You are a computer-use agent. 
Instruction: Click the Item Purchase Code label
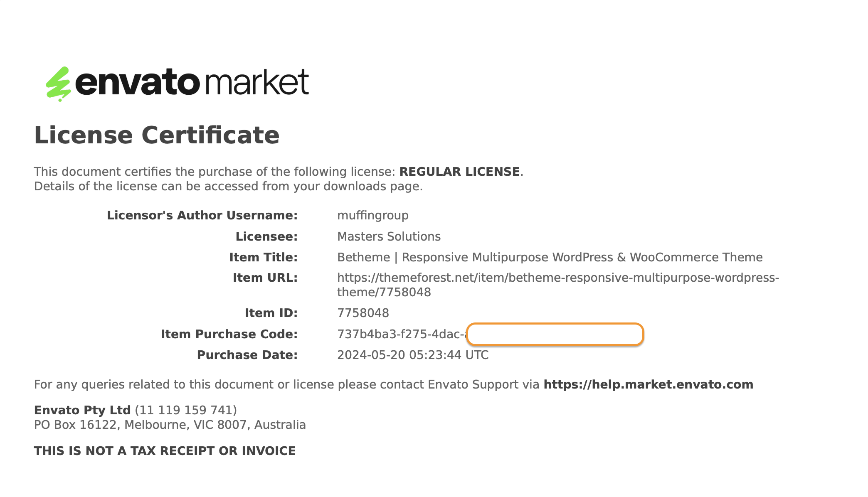click(x=229, y=335)
